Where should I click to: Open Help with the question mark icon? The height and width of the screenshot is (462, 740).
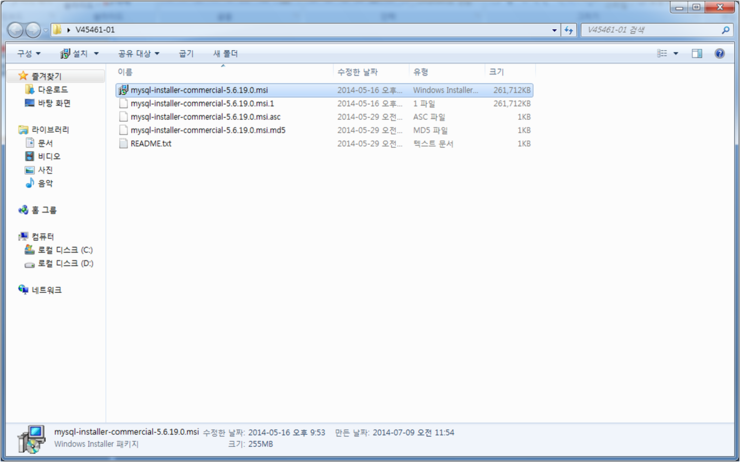tap(719, 53)
